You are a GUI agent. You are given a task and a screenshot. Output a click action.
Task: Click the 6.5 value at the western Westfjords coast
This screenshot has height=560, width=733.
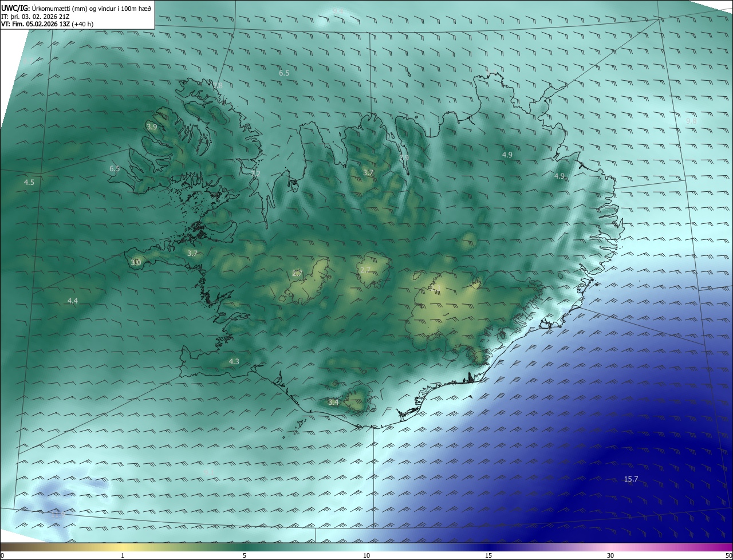tap(115, 168)
